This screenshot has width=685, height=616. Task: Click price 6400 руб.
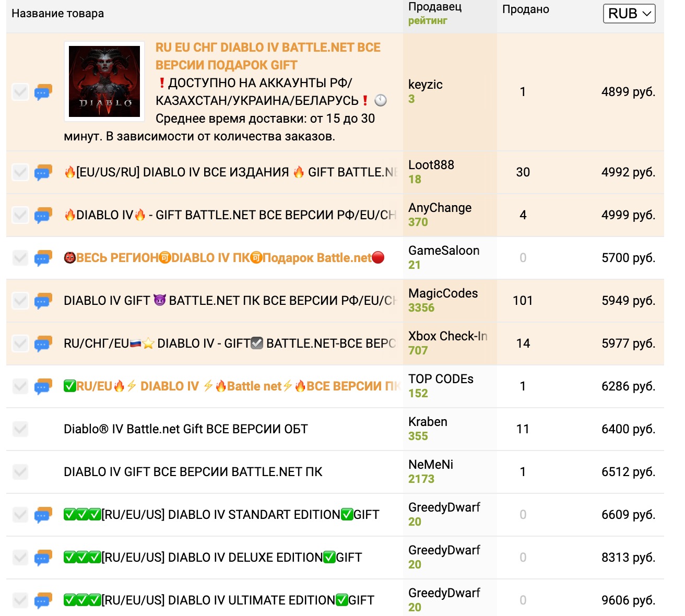click(629, 429)
